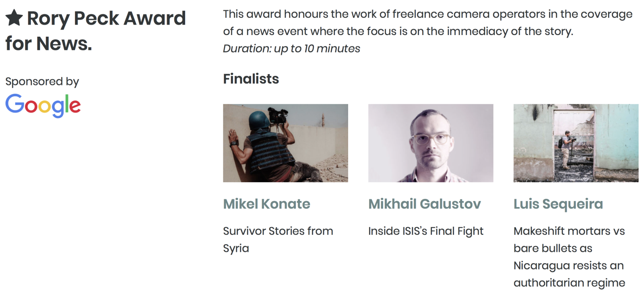Open Mikel Konate finalist link
The height and width of the screenshot is (303, 644).
(266, 204)
